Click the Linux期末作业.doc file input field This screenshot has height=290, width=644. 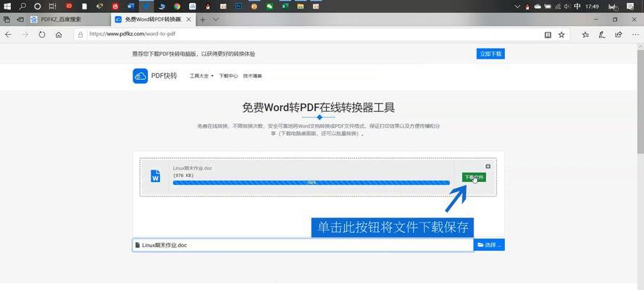coord(303,245)
